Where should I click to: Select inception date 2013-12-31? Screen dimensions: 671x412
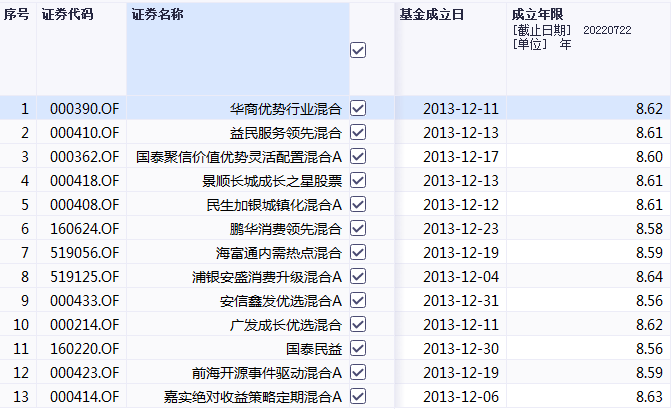[x=461, y=300]
